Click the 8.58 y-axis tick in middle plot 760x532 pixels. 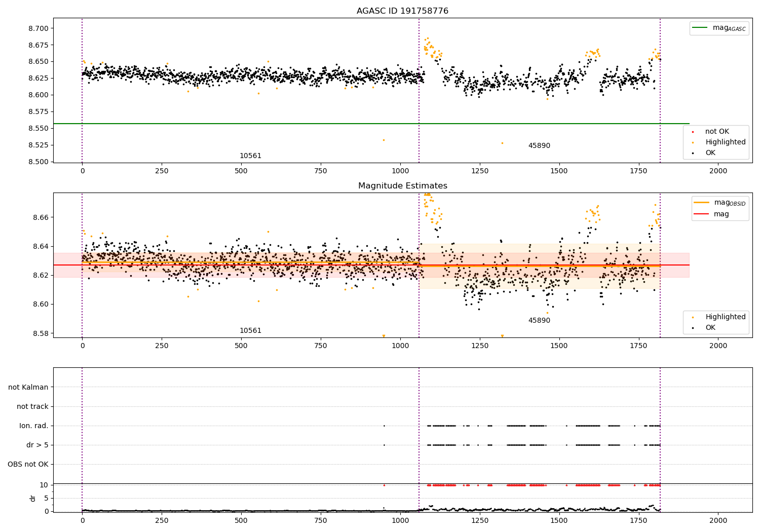tap(41, 333)
